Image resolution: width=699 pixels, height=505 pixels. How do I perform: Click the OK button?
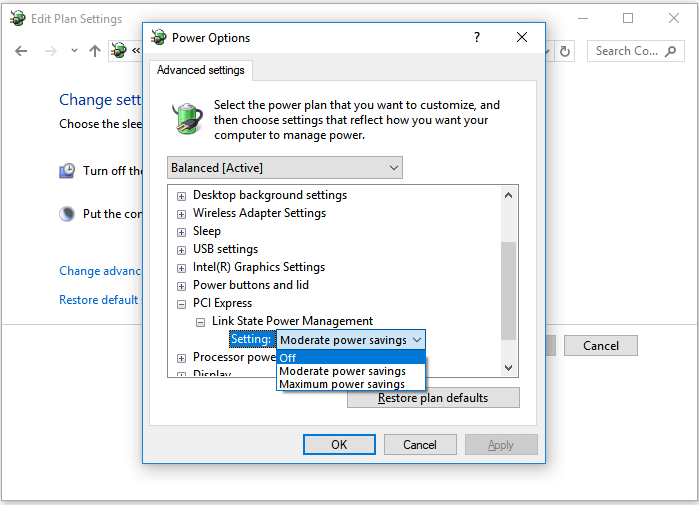(x=339, y=444)
